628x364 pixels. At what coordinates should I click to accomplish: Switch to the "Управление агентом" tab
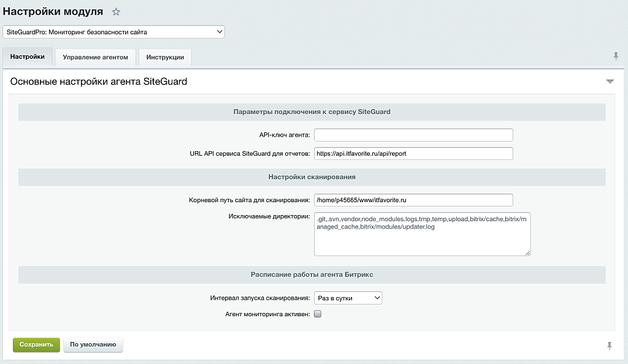[95, 56]
